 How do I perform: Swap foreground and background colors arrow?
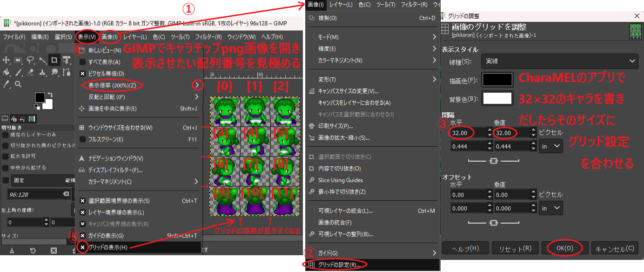[x=50, y=95]
